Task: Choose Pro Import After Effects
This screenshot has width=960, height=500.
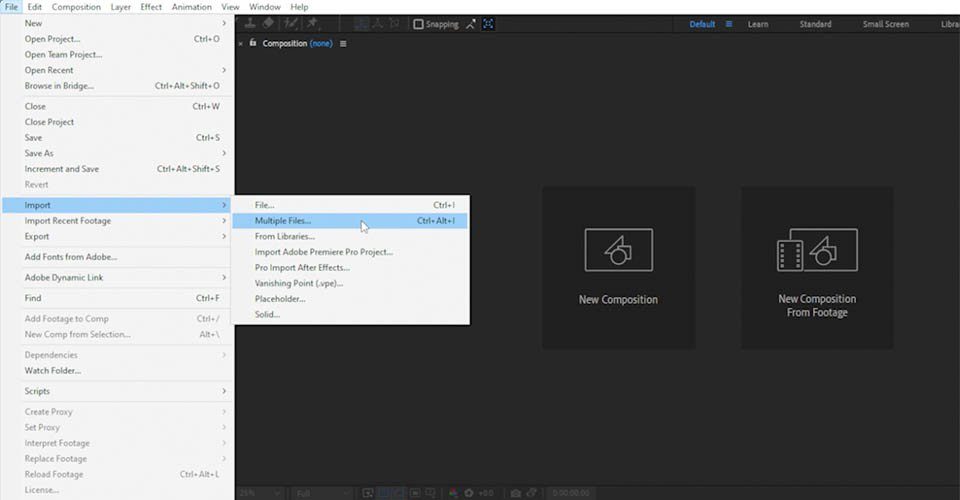Action: click(x=350, y=267)
